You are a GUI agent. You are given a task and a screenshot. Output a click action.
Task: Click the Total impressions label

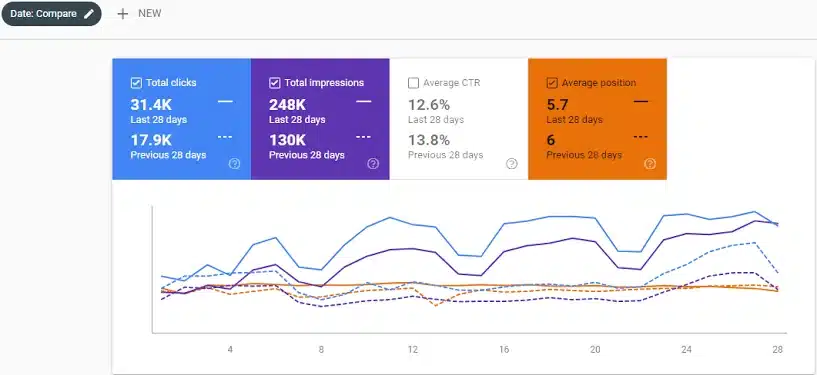click(324, 83)
